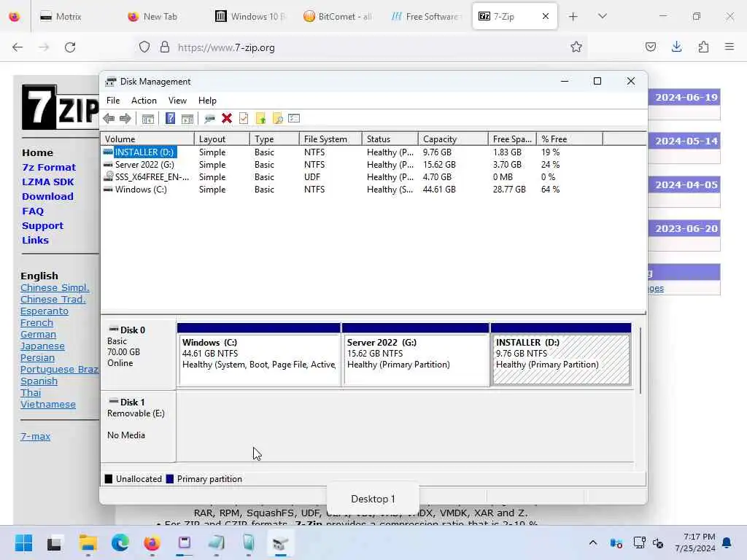This screenshot has width=747, height=560.
Task: Click the Vietnamese language link
Action: pos(47,404)
